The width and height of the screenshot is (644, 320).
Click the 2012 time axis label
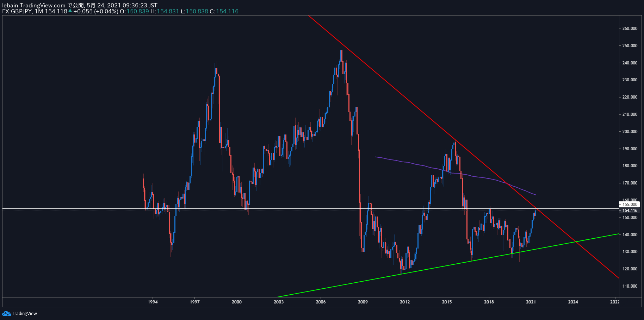[405, 302]
